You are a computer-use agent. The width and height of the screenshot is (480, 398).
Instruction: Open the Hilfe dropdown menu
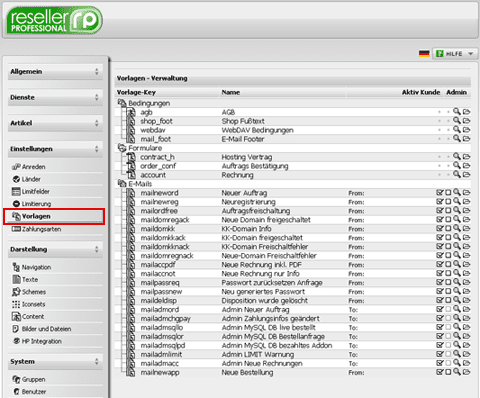(x=455, y=54)
